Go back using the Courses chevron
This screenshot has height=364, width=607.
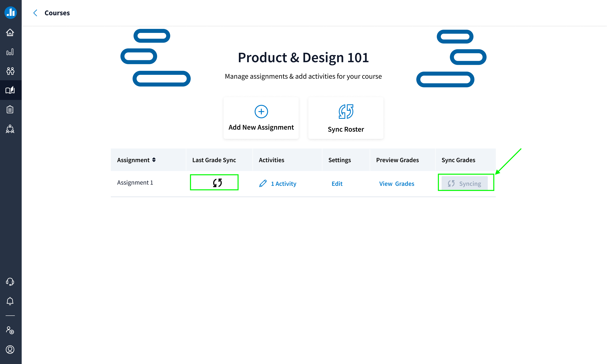(x=35, y=13)
